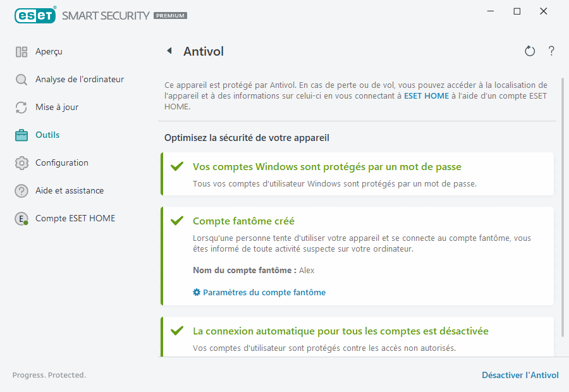569x392 pixels.
Task: Open Paramètres du compte fantôme
Action: [x=264, y=292]
